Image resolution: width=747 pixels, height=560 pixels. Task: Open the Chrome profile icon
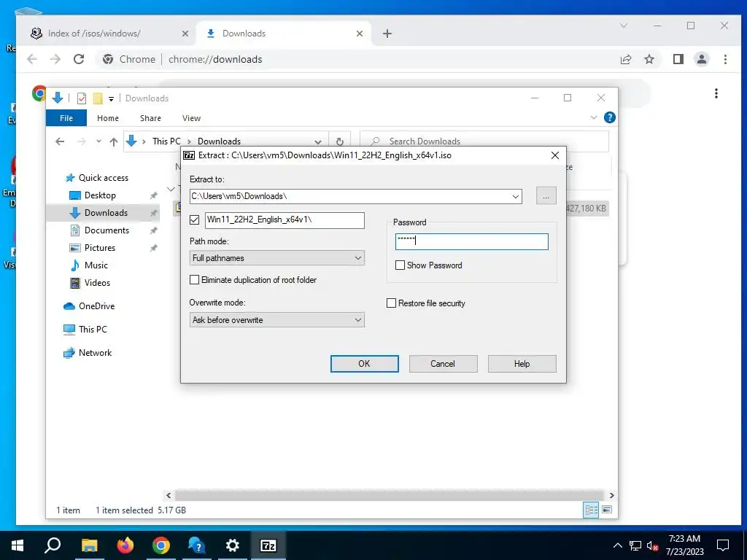tap(702, 60)
